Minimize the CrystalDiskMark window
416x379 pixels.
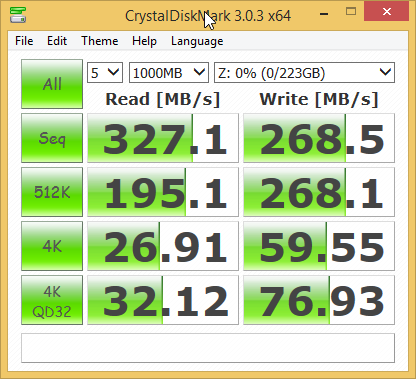[324, 14]
